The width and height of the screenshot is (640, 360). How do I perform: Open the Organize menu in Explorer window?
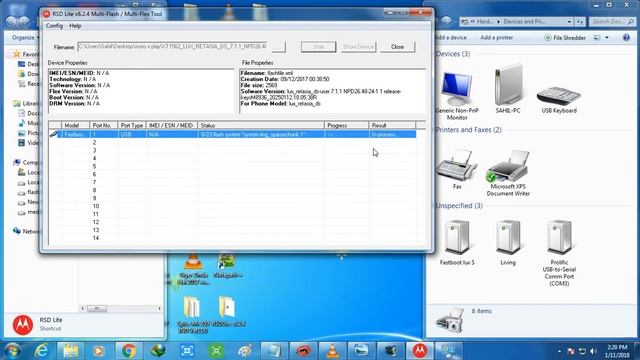[x=24, y=38]
